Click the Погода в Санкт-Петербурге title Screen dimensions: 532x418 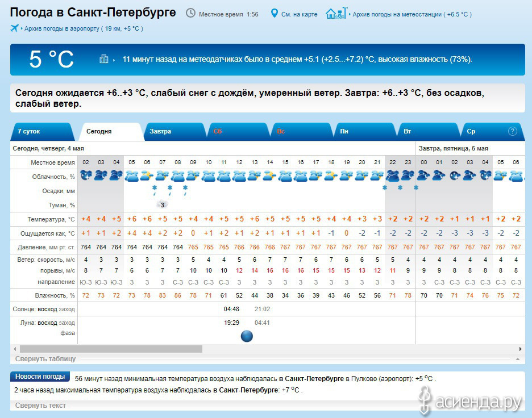(93, 12)
